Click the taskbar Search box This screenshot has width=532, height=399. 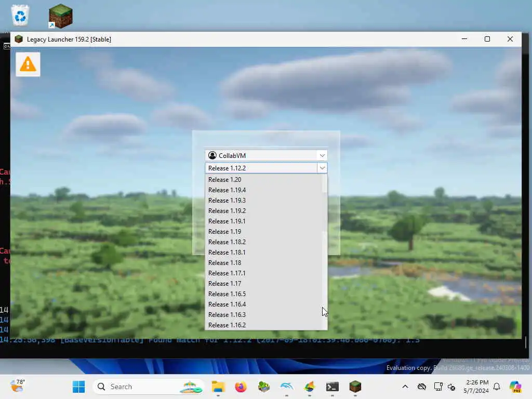pyautogui.click(x=148, y=387)
